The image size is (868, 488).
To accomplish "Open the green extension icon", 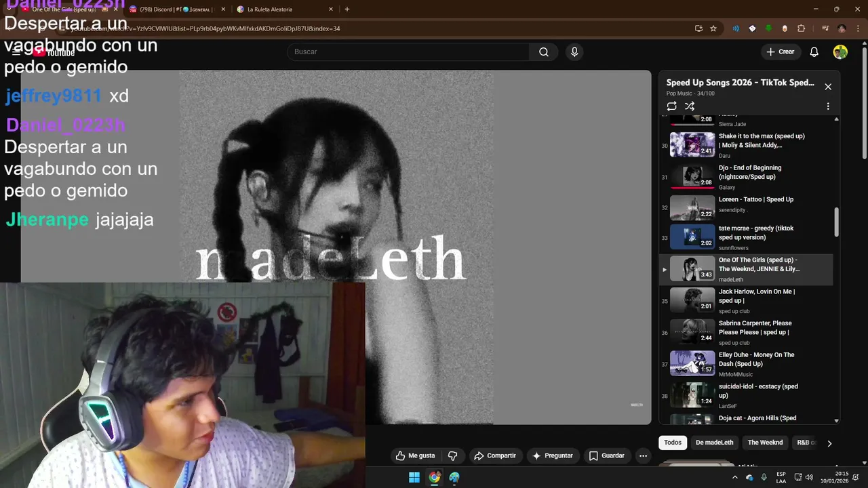I will 768,28.
